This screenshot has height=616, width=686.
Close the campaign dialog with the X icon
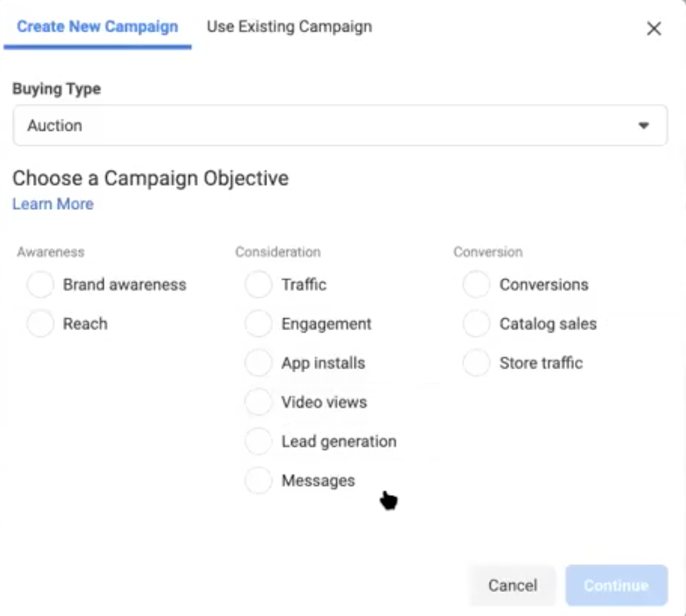(x=654, y=28)
